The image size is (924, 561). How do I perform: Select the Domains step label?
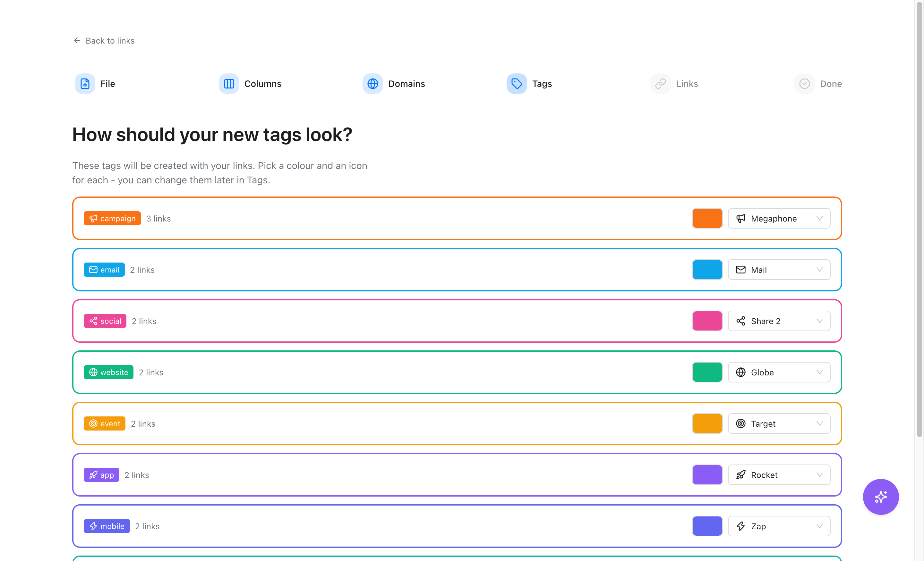(x=406, y=84)
